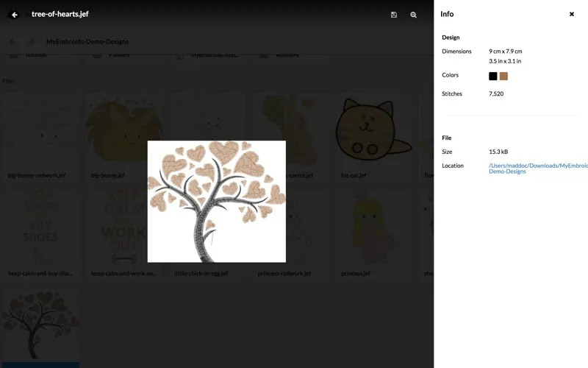
Task: Click the save icon in the top bar
Action: click(394, 15)
